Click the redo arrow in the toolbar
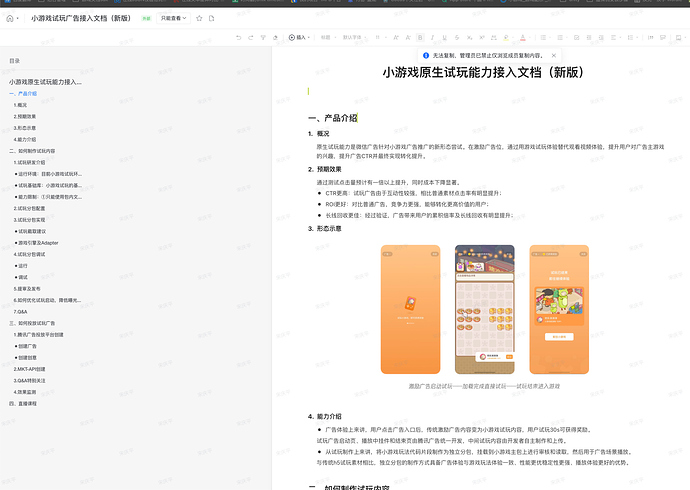690x490 pixels. pos(251,37)
